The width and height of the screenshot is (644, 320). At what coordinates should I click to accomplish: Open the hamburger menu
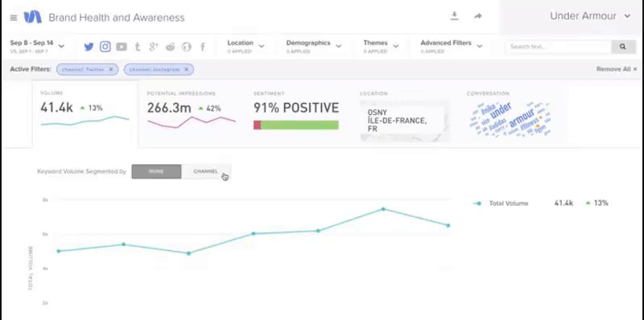(14, 18)
